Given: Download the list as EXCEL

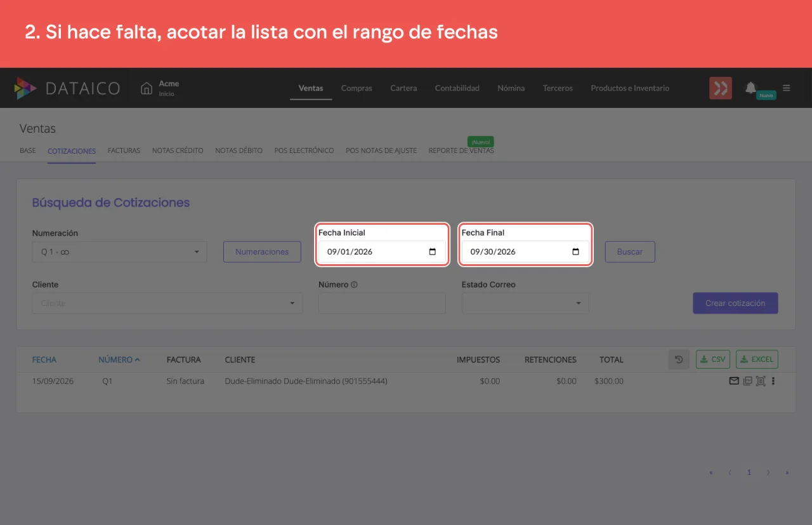Looking at the screenshot, I should (757, 359).
